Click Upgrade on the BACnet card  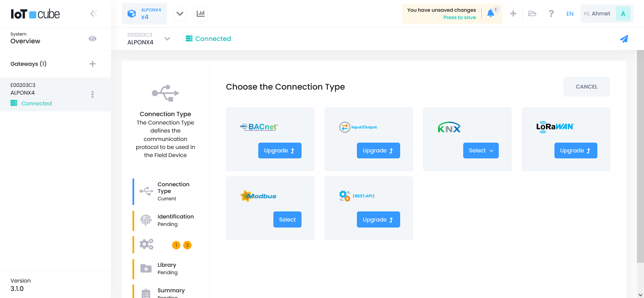(280, 150)
